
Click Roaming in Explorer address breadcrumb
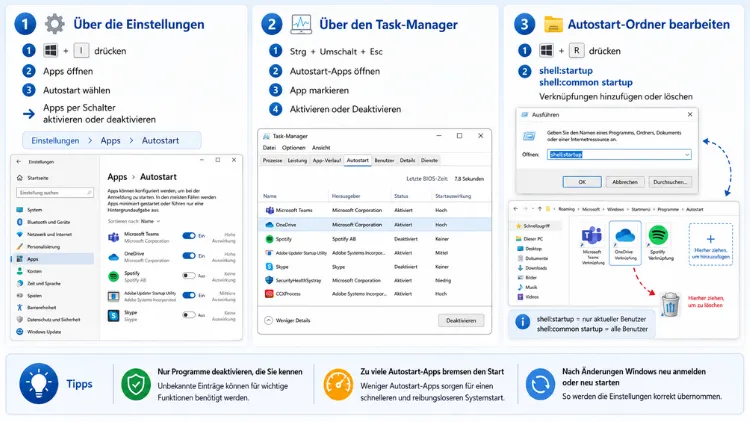(566, 209)
